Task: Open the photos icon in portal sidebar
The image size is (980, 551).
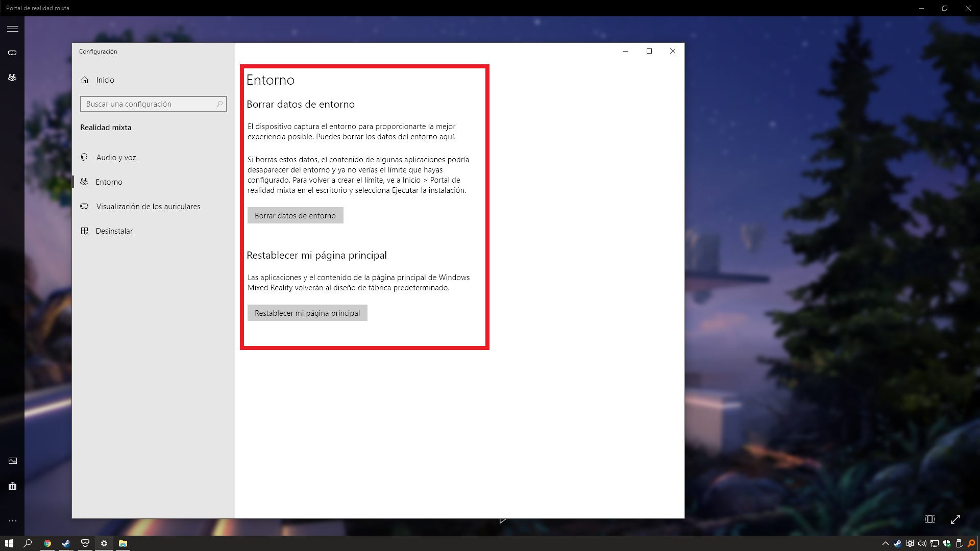Action: coord(12,461)
